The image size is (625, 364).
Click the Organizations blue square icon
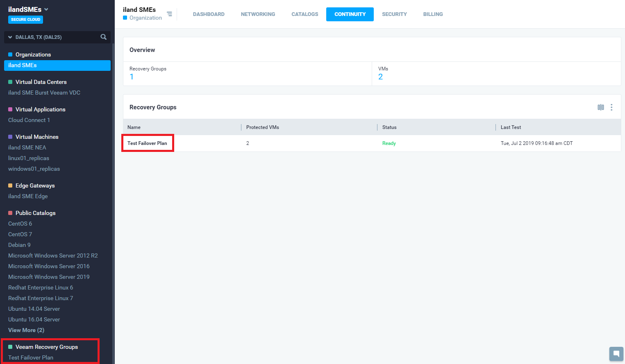pyautogui.click(x=10, y=54)
